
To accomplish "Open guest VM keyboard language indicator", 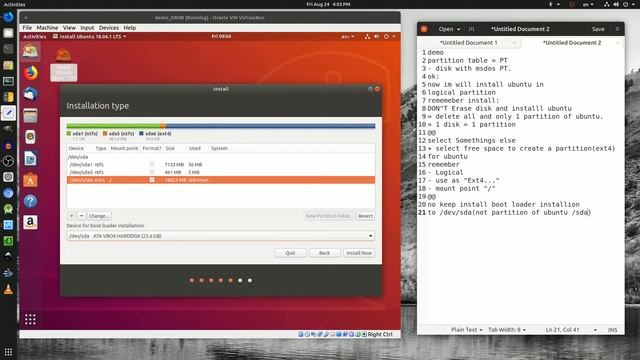I will click(x=348, y=37).
